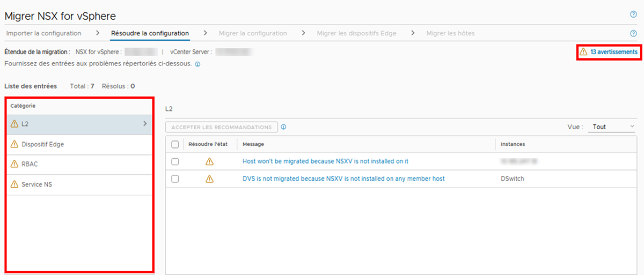This screenshot has height=275, width=644.
Task: Click warning status icon in Host row
Action: click(x=209, y=161)
